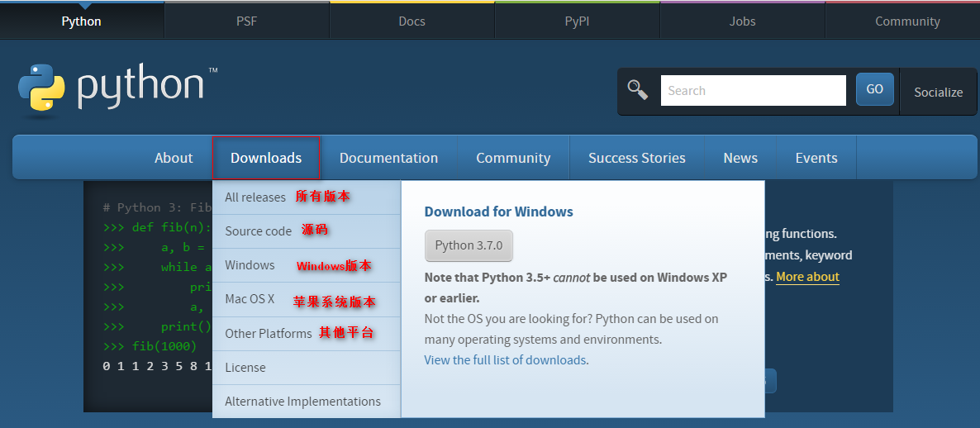
Task: Open Other Platforms menu entry
Action: pyautogui.click(x=268, y=333)
